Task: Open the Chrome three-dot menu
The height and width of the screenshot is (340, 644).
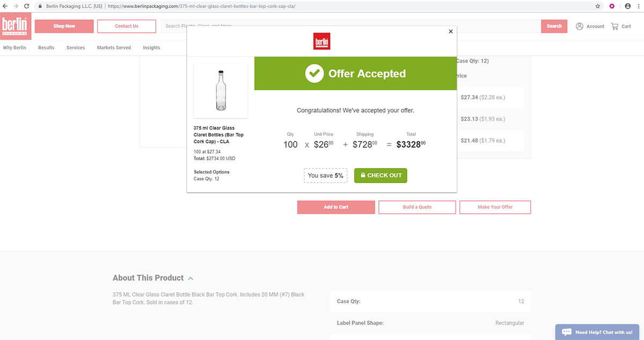Action: click(x=639, y=6)
